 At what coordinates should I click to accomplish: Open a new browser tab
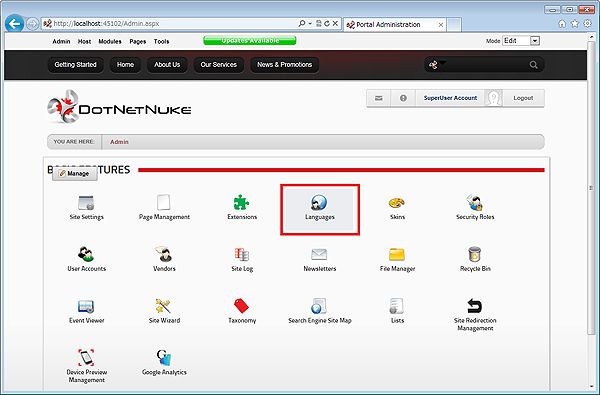click(454, 24)
